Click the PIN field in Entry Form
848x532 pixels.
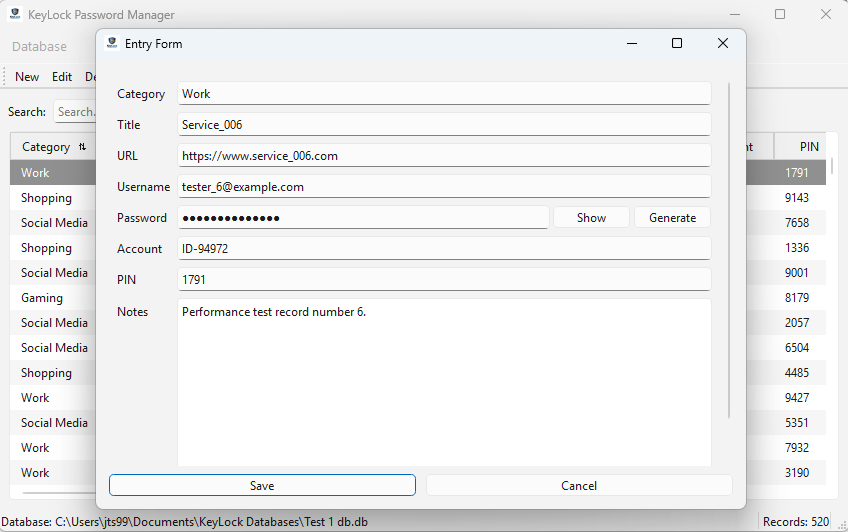[444, 280]
